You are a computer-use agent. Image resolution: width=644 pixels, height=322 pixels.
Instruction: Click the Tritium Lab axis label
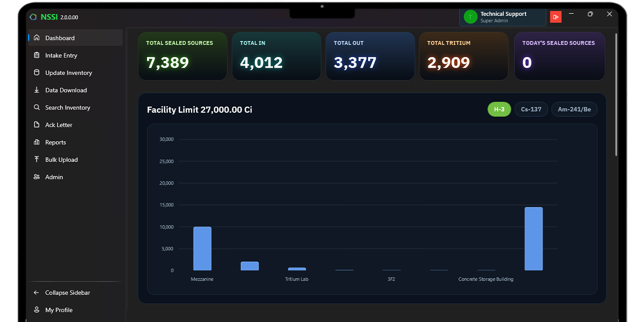tap(297, 279)
